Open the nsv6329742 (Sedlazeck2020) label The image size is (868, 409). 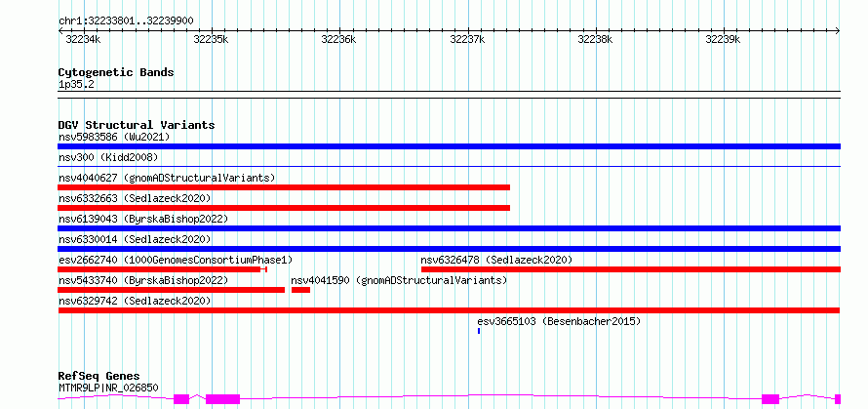[x=135, y=301]
